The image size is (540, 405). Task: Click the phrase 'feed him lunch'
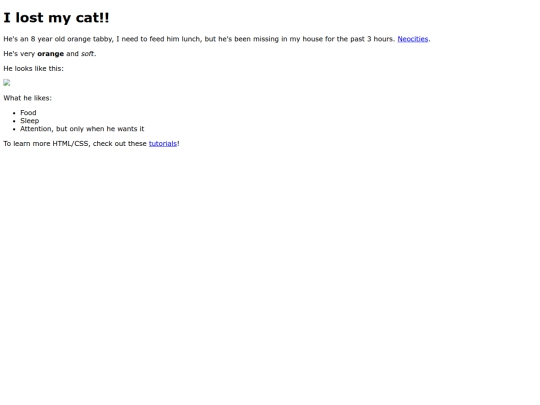pyautogui.click(x=175, y=39)
